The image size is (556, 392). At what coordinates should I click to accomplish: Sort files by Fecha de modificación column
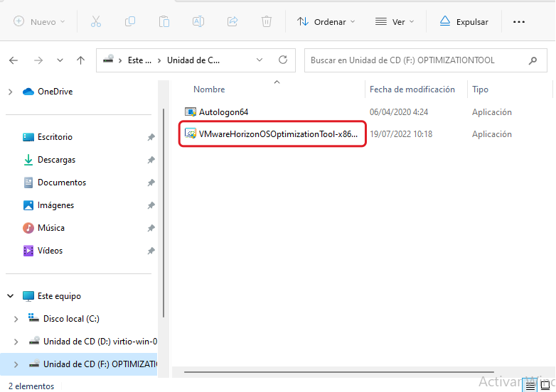tap(412, 89)
